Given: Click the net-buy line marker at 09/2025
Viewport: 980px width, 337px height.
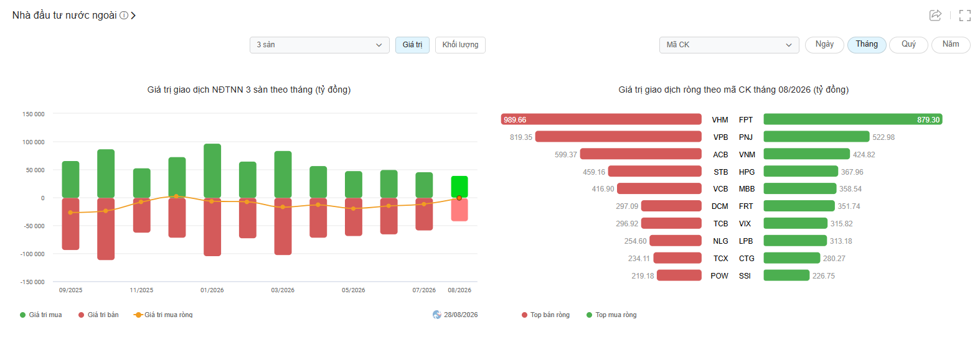Looking at the screenshot, I should point(70,213).
